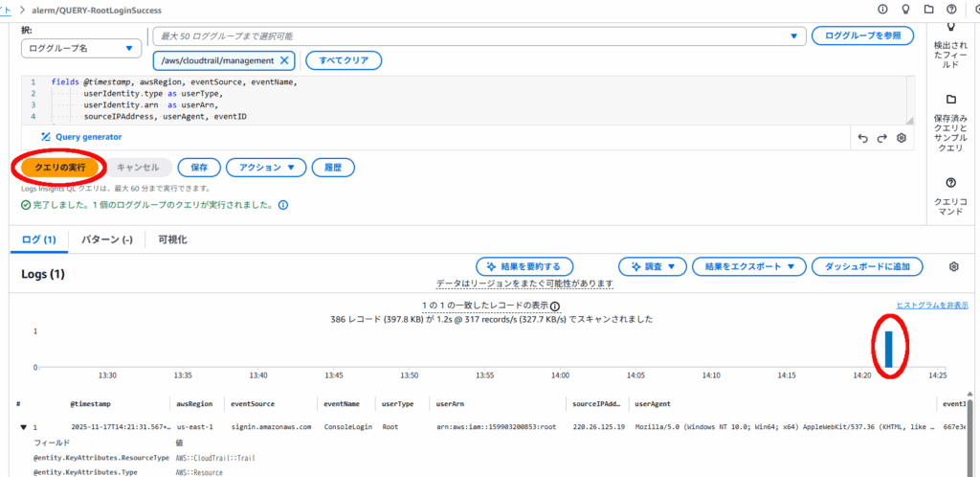Hide the histogram via the toggle link
The image size is (980, 477).
pos(931,306)
